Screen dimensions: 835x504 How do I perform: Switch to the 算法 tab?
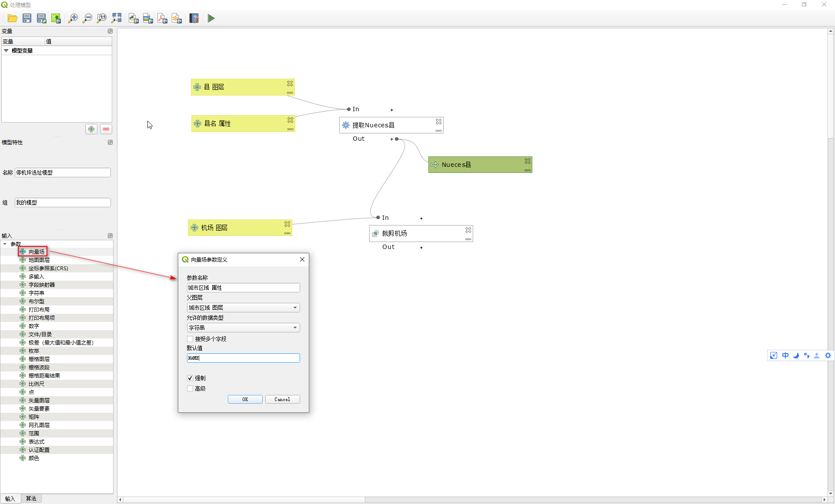[31, 498]
